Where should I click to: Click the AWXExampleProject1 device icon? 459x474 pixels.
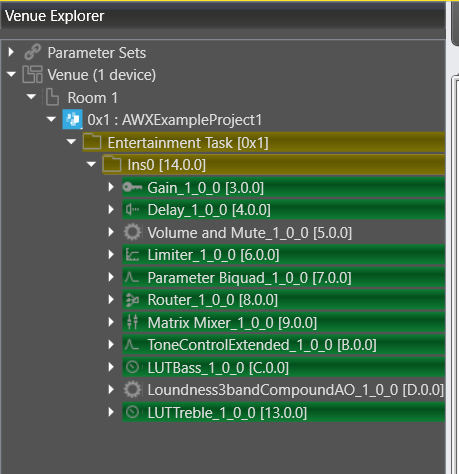tap(72, 119)
